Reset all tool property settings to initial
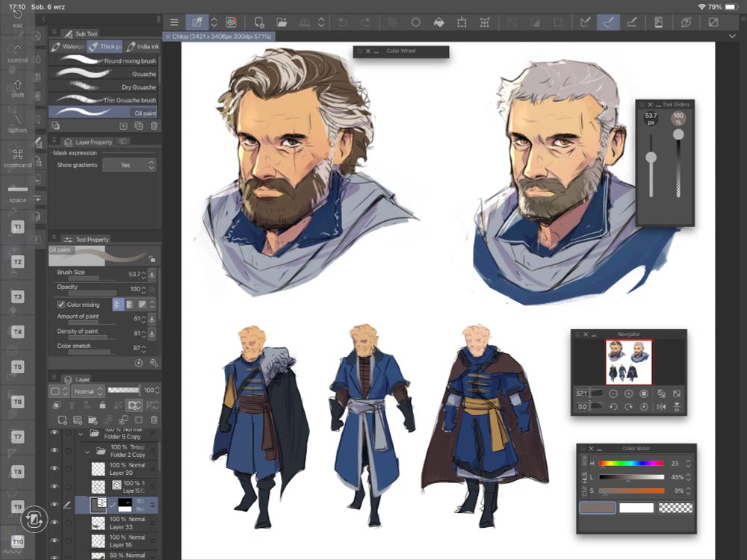The height and width of the screenshot is (560, 747). 139,363
